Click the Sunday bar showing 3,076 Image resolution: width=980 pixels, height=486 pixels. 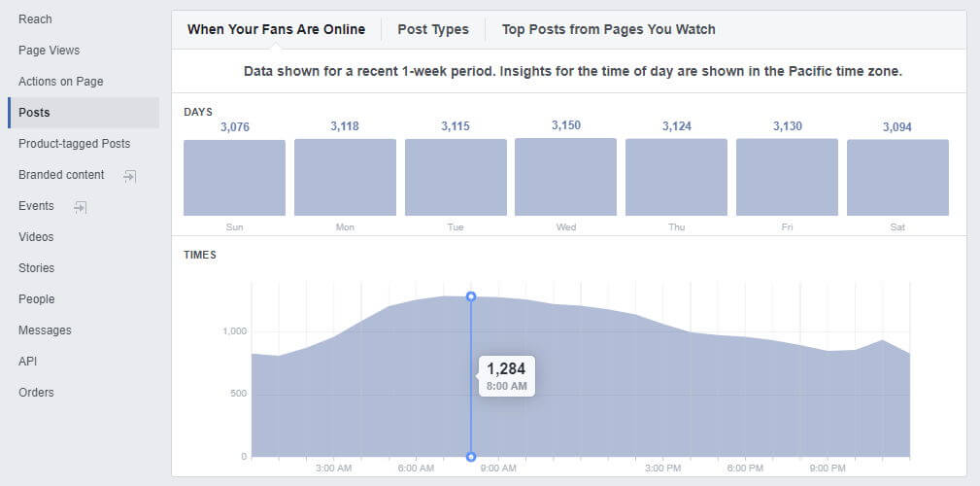point(234,178)
